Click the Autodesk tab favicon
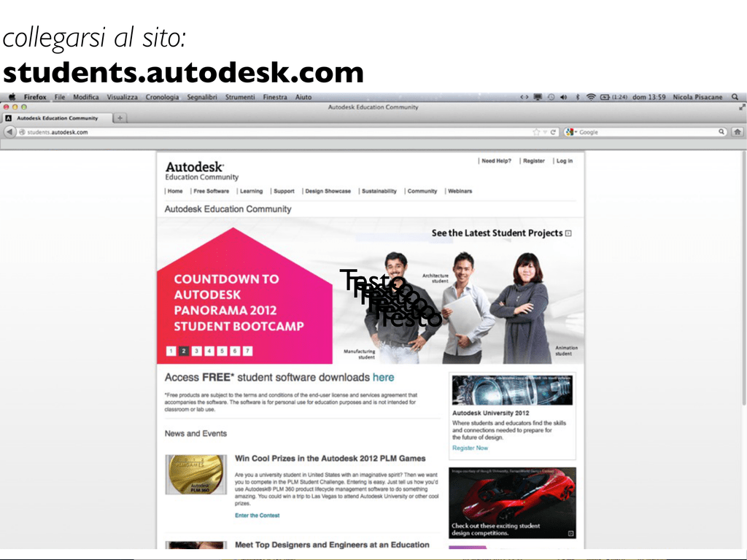Viewport: 747px width, 560px height. pyautogui.click(x=8, y=117)
